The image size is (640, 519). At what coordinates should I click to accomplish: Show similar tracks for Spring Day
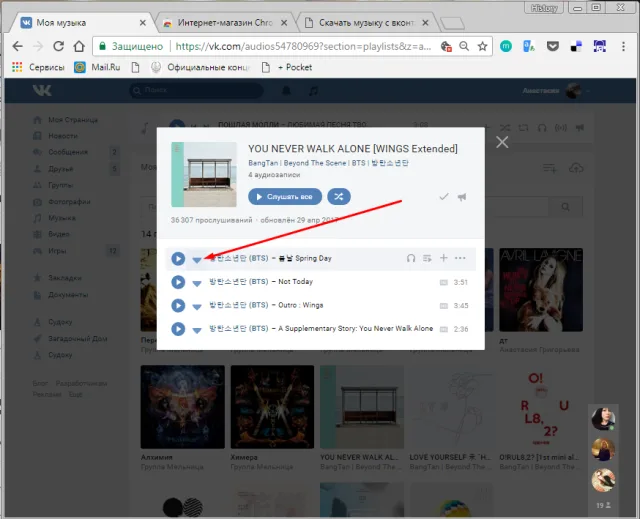[411, 258]
